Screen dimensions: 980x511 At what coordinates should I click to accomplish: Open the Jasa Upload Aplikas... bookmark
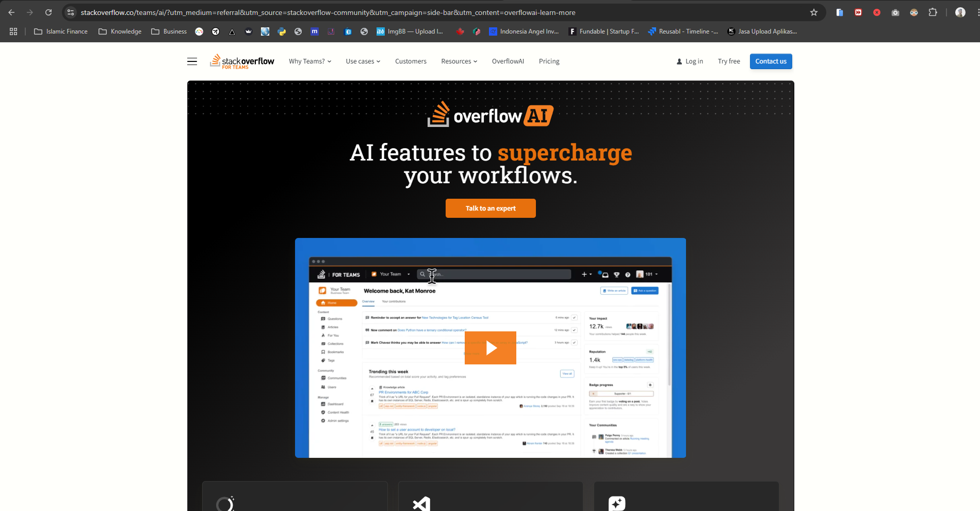coord(762,31)
